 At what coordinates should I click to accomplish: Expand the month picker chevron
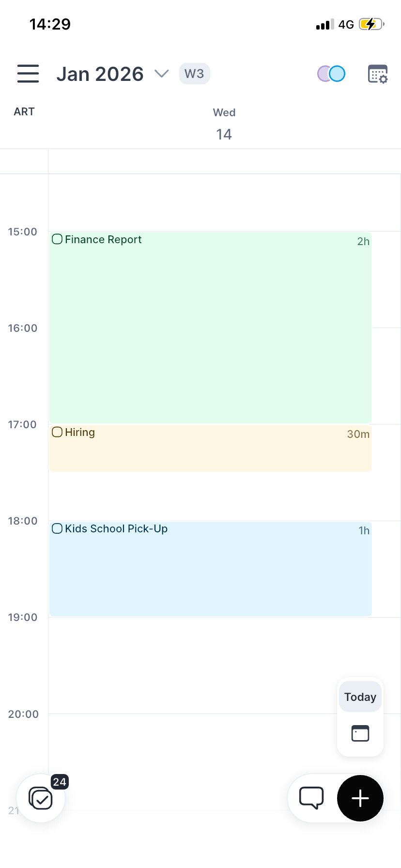click(x=161, y=74)
